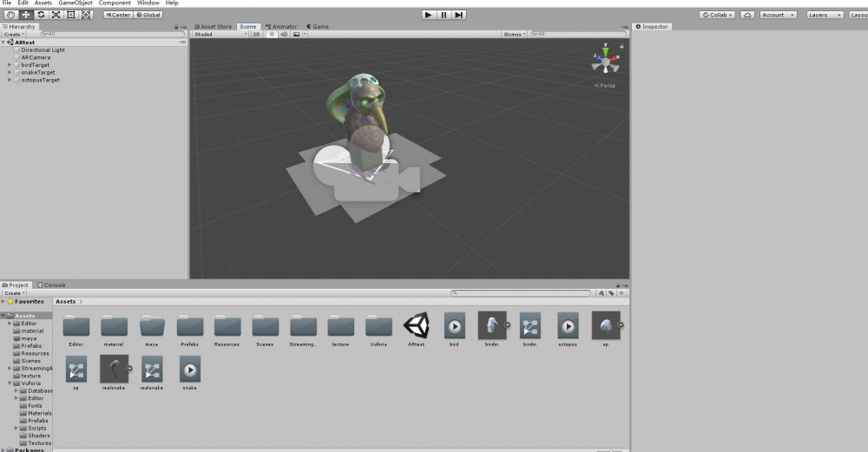Image resolution: width=868 pixels, height=452 pixels.
Task: Open the Shaded draw mode dropdown
Action: click(220, 35)
